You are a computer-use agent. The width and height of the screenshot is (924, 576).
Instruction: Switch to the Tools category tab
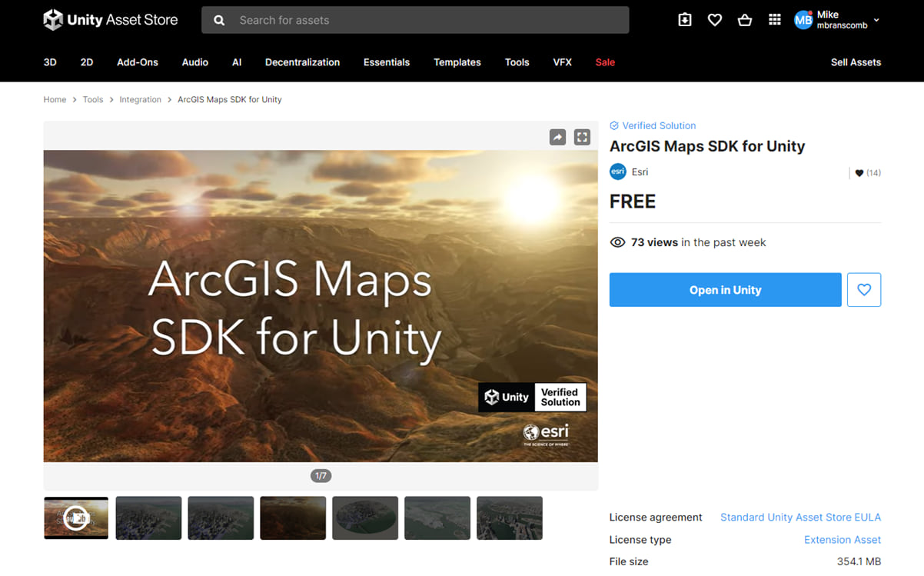pyautogui.click(x=517, y=62)
